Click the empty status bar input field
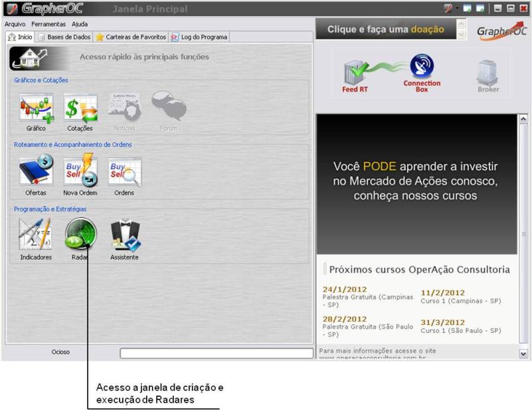The width and height of the screenshot is (532, 410). tap(217, 354)
